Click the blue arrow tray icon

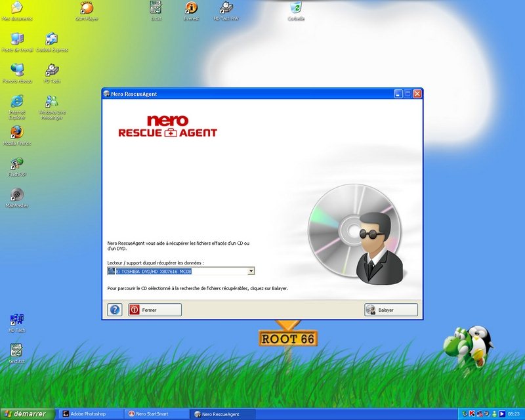502,414
